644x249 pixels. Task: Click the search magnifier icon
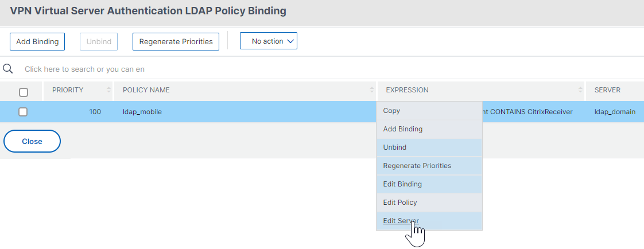coord(8,68)
